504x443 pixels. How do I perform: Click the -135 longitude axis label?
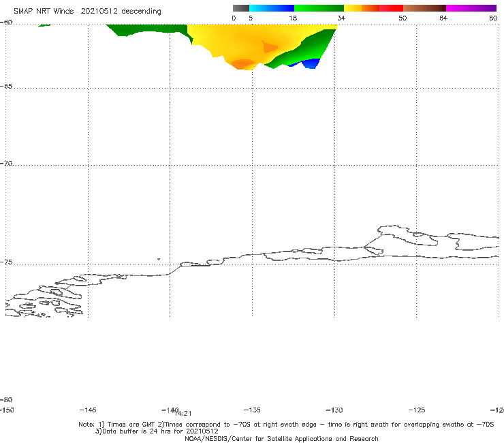click(252, 410)
